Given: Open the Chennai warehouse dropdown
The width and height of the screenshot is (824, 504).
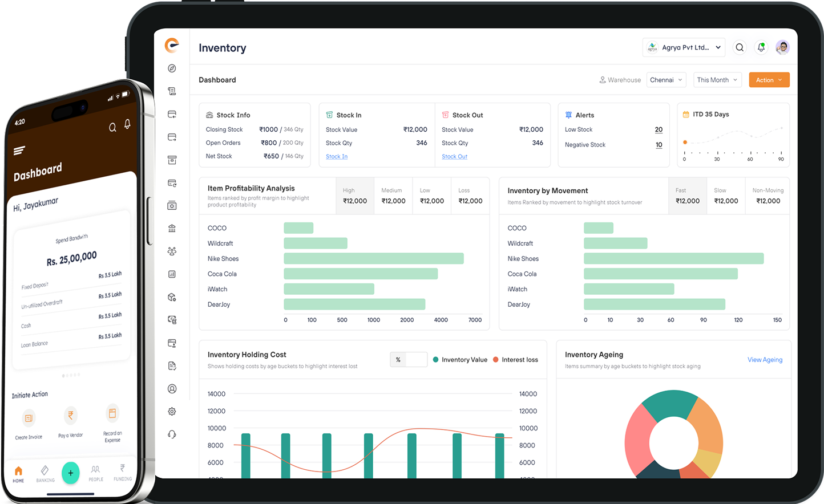Looking at the screenshot, I should [x=665, y=80].
